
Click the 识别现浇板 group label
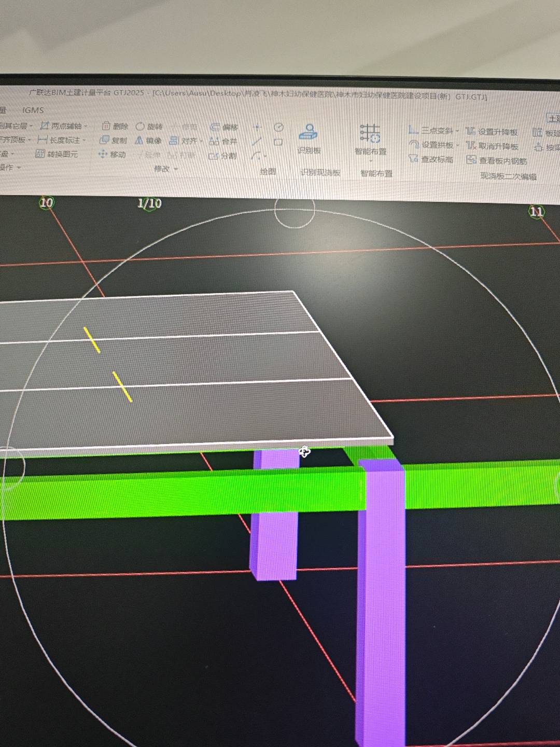[x=320, y=173]
